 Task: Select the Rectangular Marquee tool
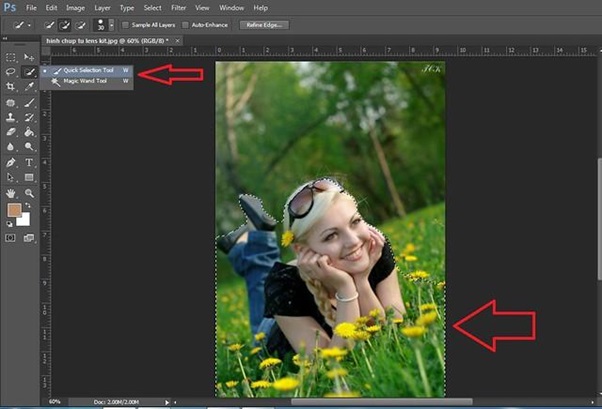coord(11,58)
